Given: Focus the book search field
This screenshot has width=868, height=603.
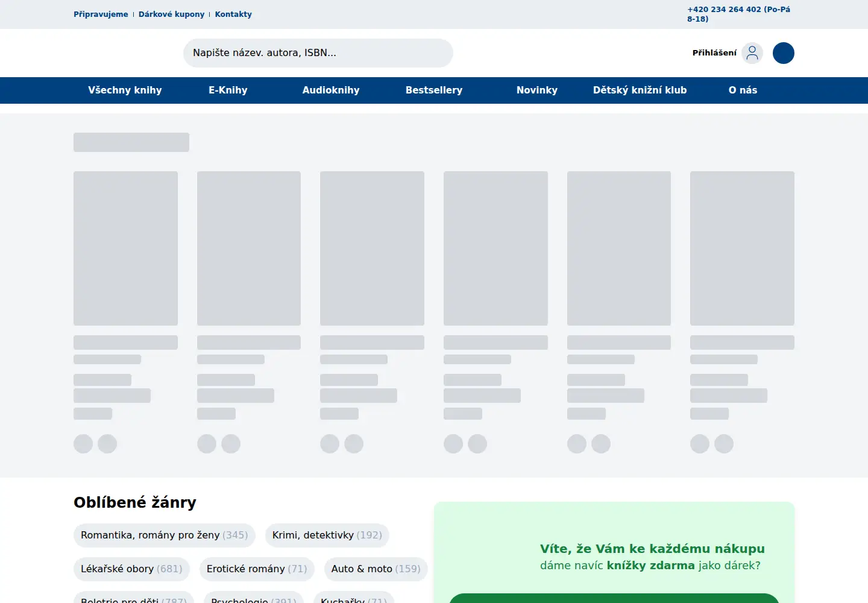Looking at the screenshot, I should [318, 53].
